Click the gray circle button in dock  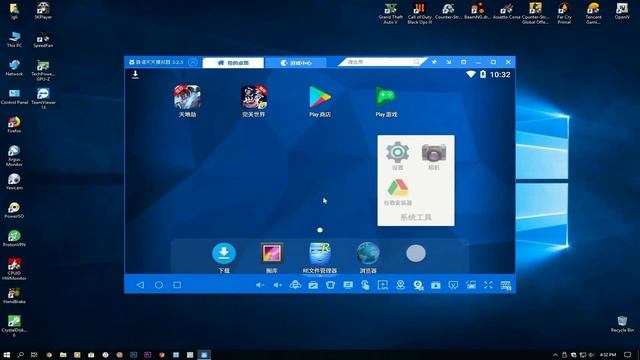[416, 253]
